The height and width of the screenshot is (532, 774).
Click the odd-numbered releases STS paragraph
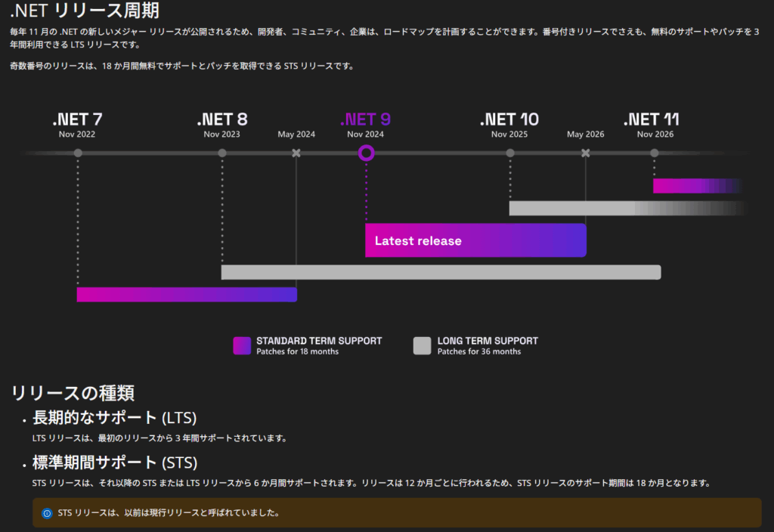point(182,66)
